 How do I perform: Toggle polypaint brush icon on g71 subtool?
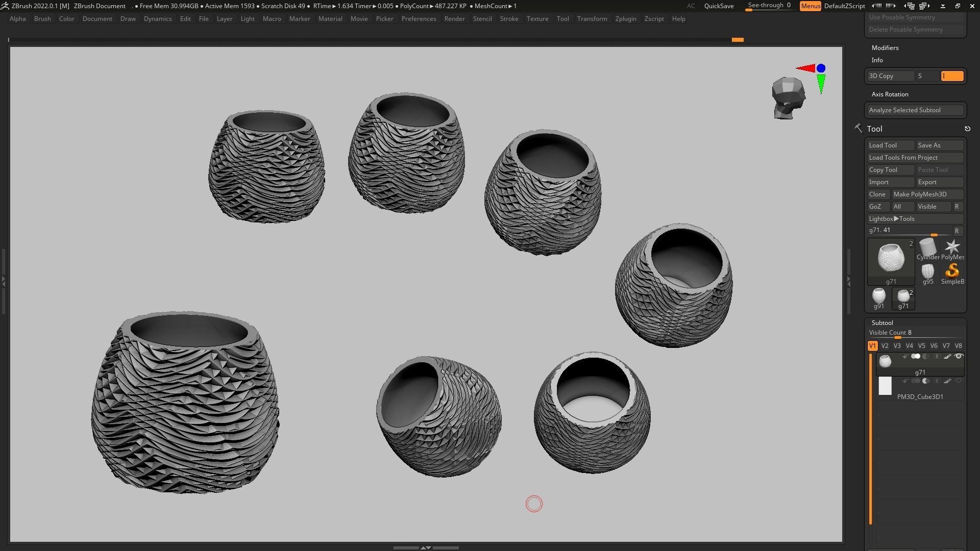(947, 357)
